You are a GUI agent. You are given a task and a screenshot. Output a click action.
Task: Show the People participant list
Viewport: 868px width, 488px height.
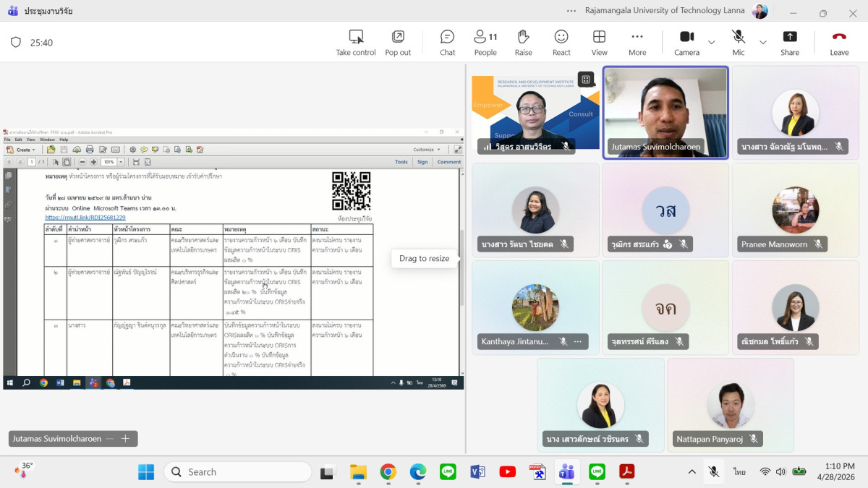tap(485, 42)
